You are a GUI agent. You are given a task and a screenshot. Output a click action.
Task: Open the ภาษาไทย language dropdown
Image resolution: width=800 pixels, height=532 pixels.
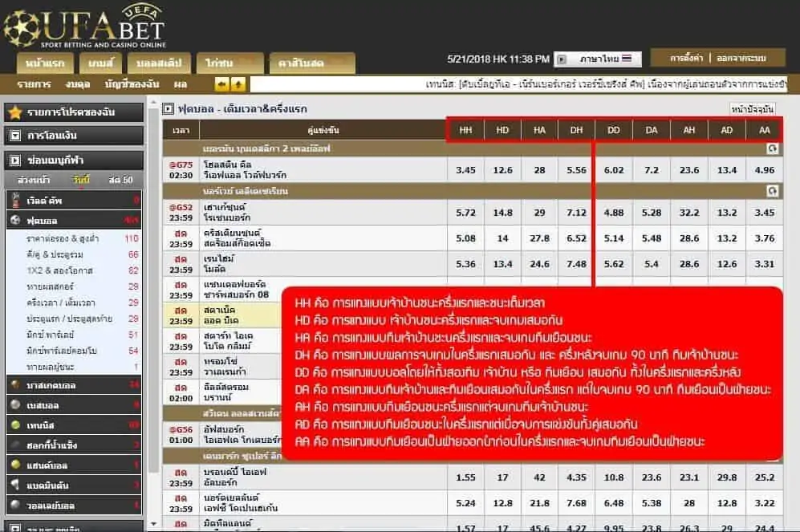598,59
